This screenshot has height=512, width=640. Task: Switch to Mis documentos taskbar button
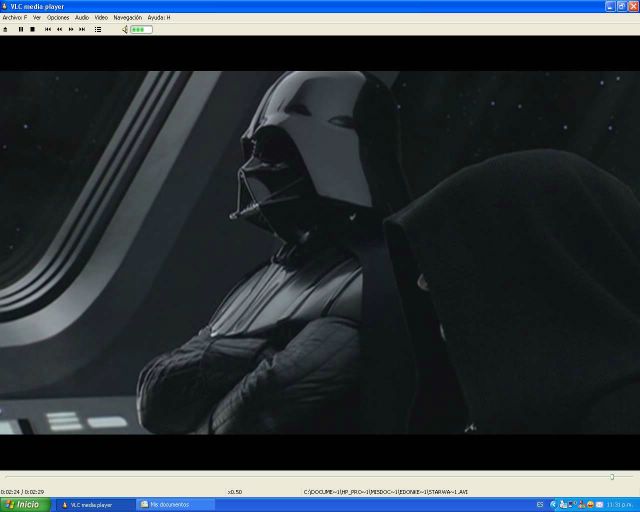[x=176, y=505]
